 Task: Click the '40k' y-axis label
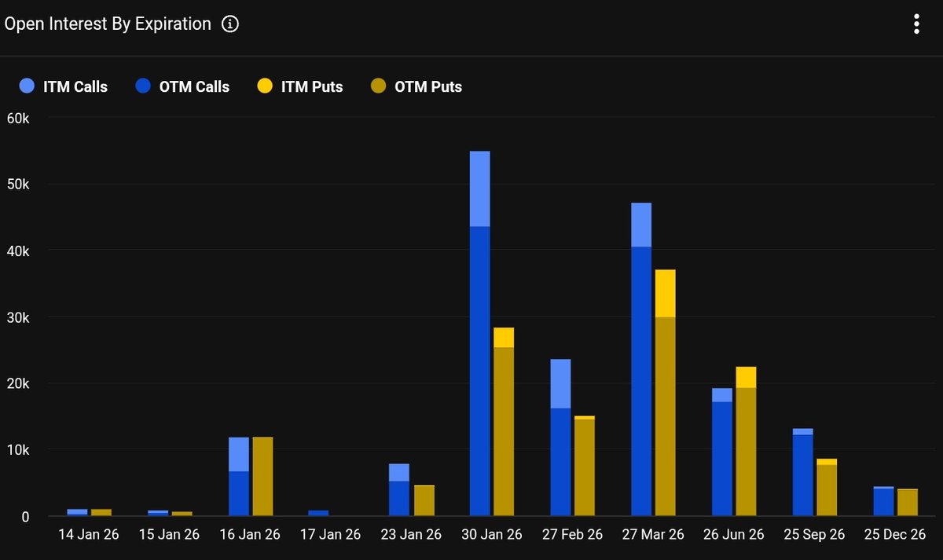[x=18, y=251]
